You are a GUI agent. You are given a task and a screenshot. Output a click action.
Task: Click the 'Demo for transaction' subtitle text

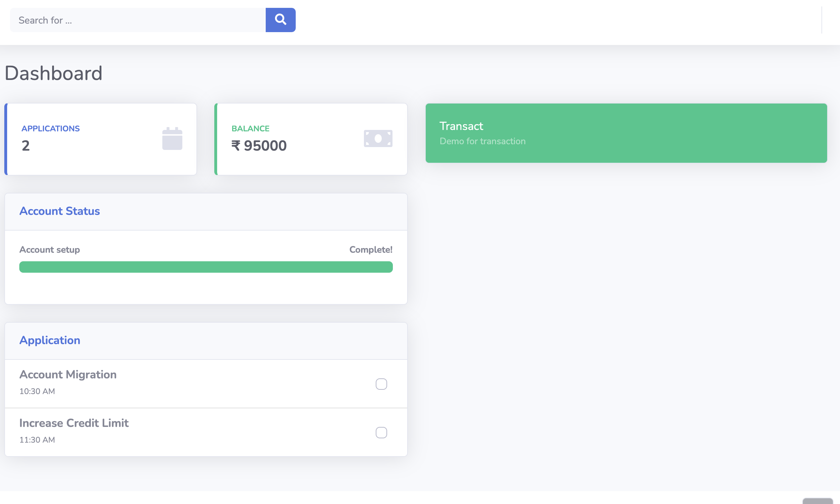482,141
